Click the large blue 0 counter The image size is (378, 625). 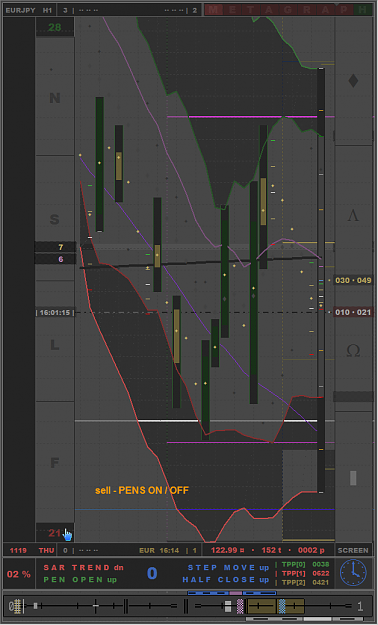(x=152, y=573)
